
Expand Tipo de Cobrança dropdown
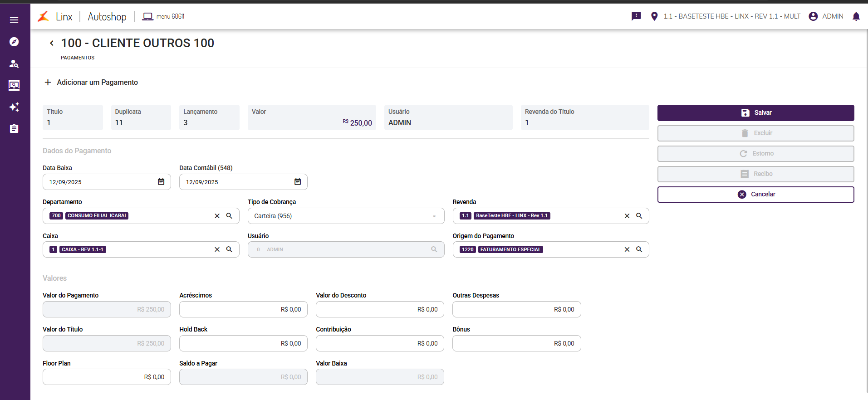pos(434,216)
